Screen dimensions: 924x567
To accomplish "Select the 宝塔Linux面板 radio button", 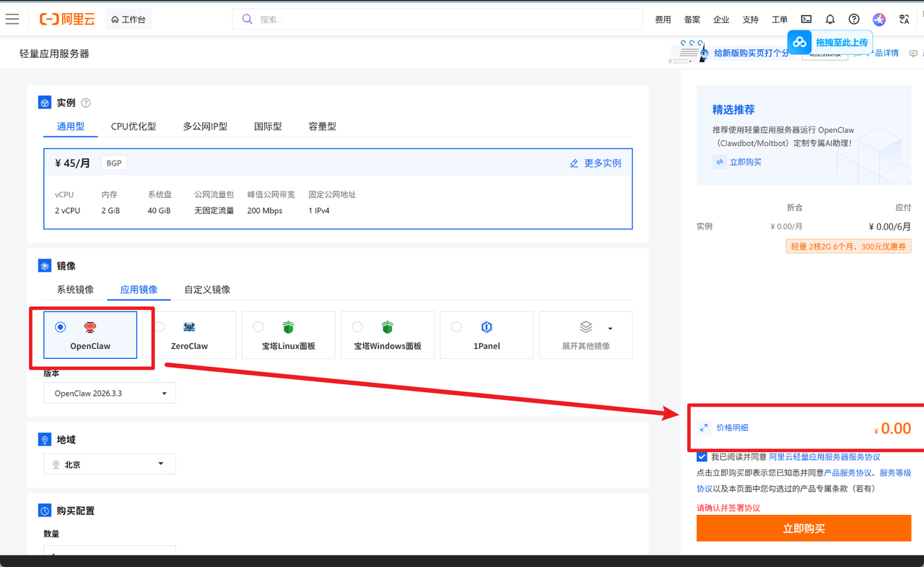I will pos(258,327).
